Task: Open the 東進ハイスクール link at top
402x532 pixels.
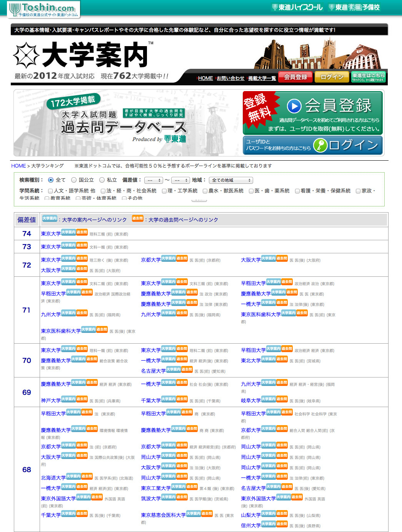Action: coord(297,7)
